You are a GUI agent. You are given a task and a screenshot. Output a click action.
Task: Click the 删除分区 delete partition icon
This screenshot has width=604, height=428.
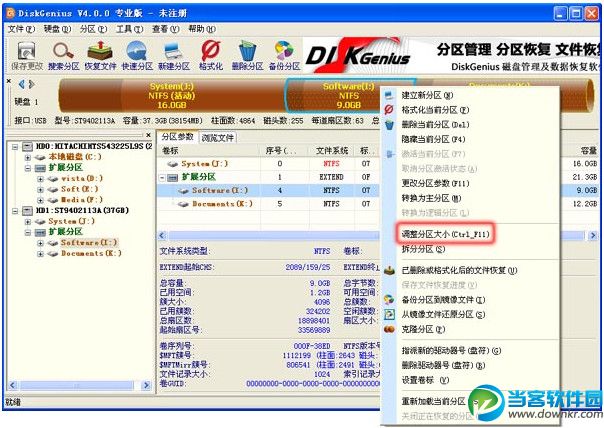point(247,55)
